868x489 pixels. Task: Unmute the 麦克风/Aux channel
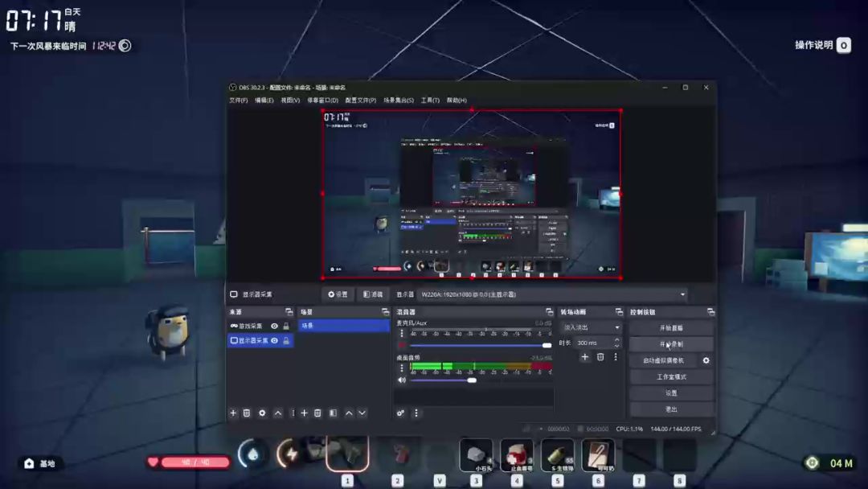point(402,345)
